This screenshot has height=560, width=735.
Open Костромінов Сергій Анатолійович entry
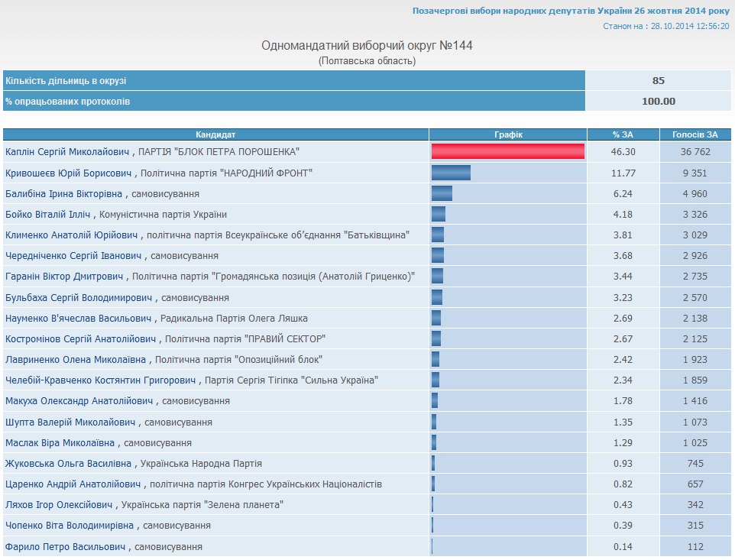[81, 338]
